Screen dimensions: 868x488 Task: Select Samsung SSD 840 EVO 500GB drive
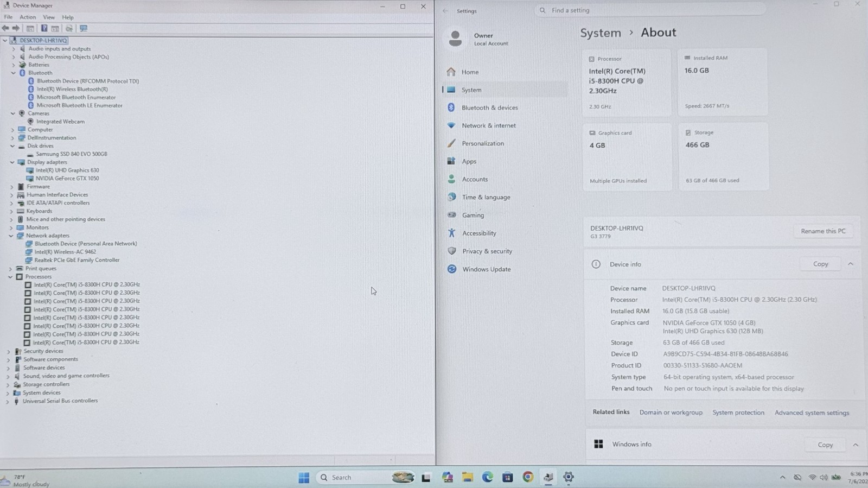click(72, 154)
